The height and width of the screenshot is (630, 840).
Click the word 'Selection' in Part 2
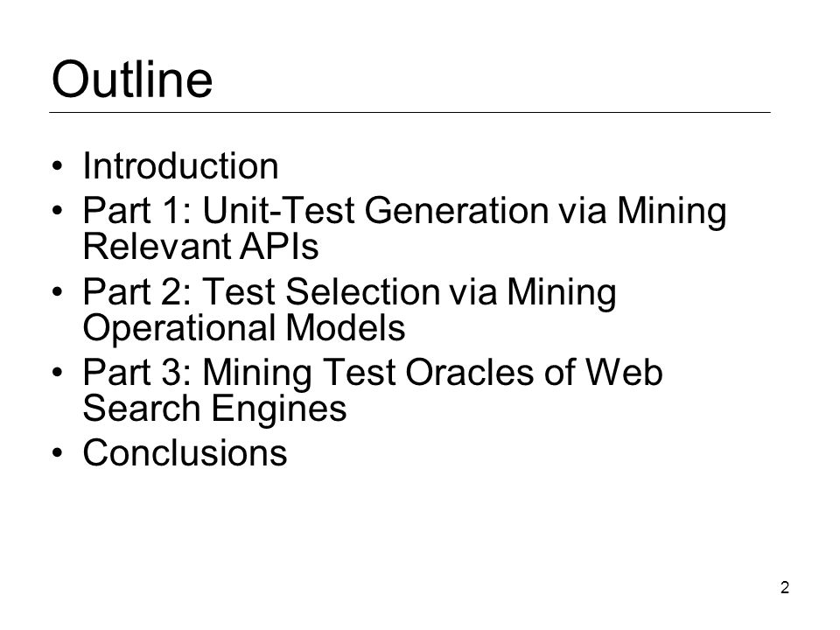pyautogui.click(x=362, y=292)
